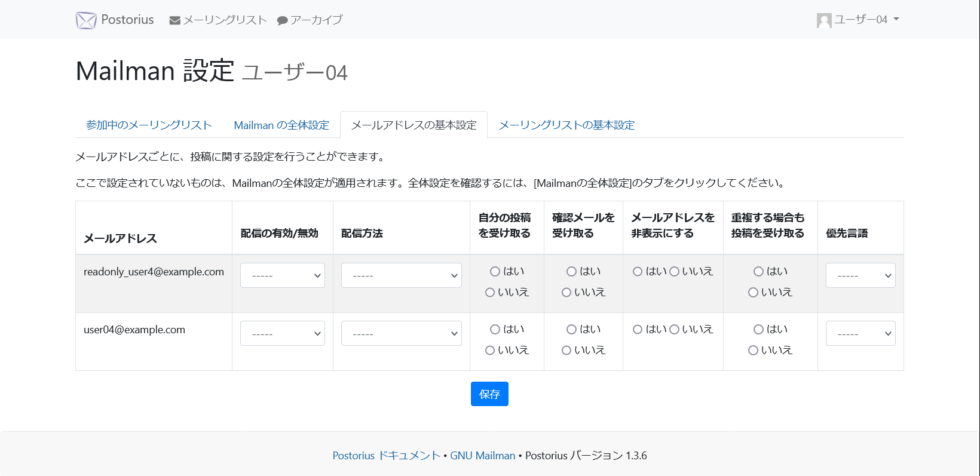The width and height of the screenshot is (980, 476).
Task: Open 配信の有効/無効 dropdown for readonly_user4@example.com
Action: (x=283, y=275)
